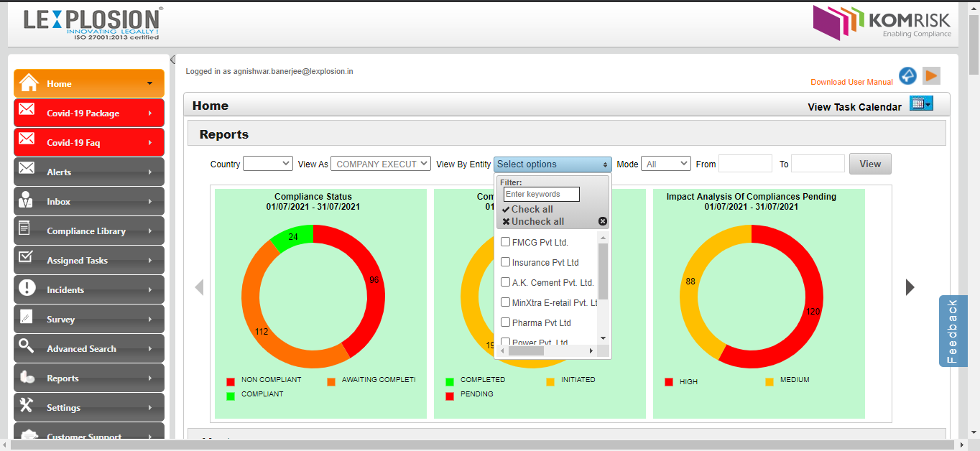The image size is (980, 451).
Task: Open the Advanced Search menu item
Action: click(x=89, y=348)
